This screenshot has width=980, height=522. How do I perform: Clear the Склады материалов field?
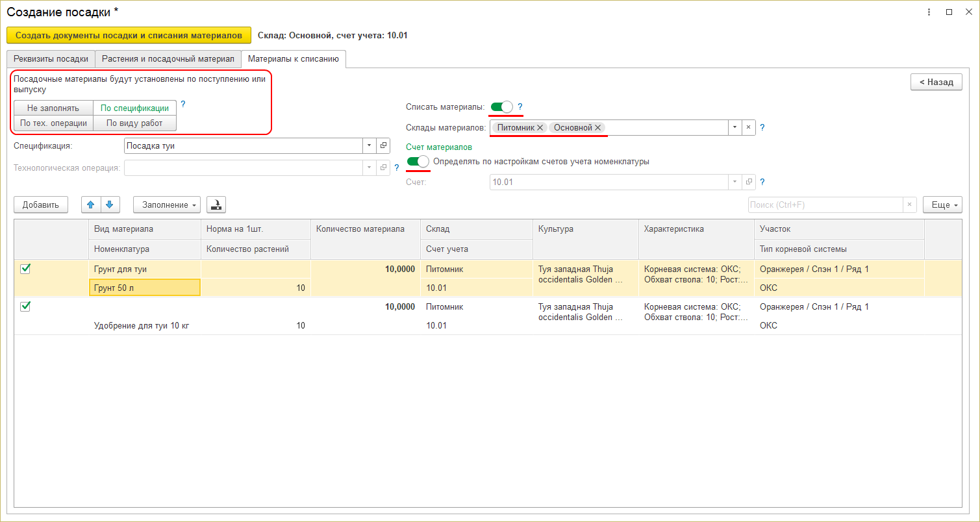pyautogui.click(x=748, y=128)
